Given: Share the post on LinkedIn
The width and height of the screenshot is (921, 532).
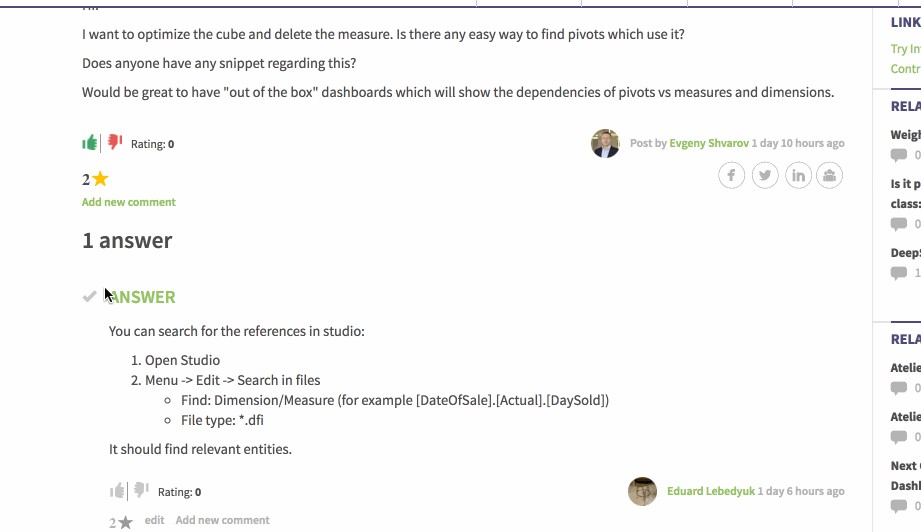Looking at the screenshot, I should pos(798,176).
